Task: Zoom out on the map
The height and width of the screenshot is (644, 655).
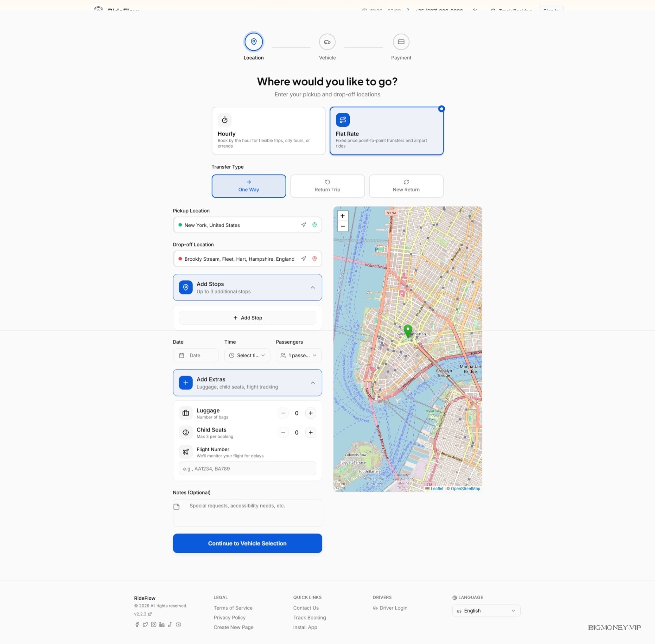Action: [x=342, y=226]
